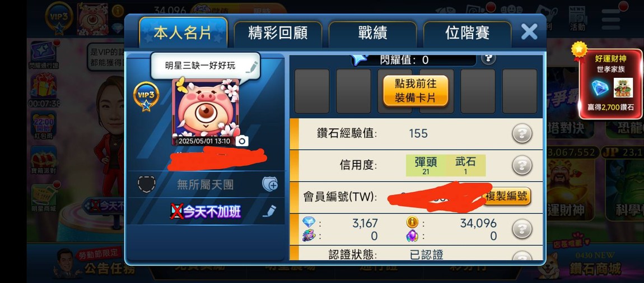
Task: Select the last empty card slot
Action: point(520,91)
